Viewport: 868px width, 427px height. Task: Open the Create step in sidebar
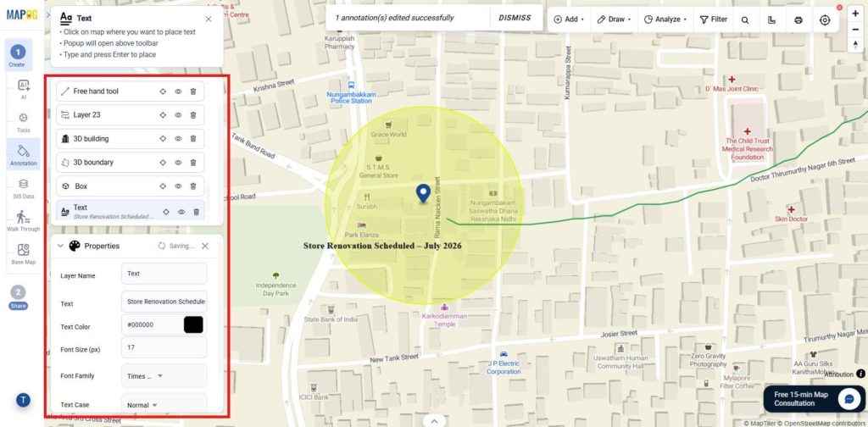pos(17,56)
